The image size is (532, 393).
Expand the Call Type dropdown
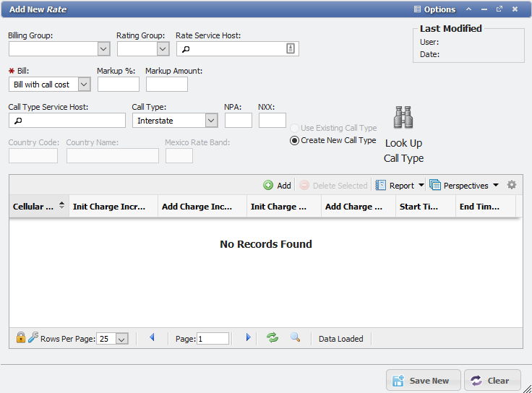point(211,121)
